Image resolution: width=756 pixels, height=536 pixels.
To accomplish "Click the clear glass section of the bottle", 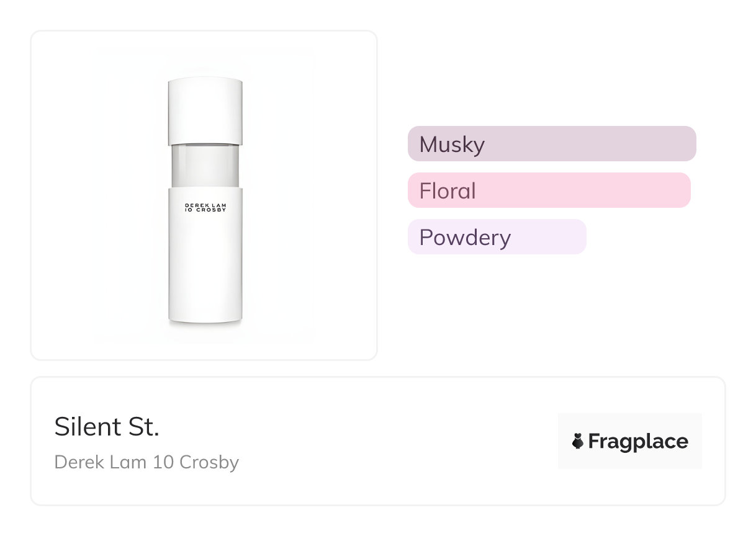I will [205, 166].
